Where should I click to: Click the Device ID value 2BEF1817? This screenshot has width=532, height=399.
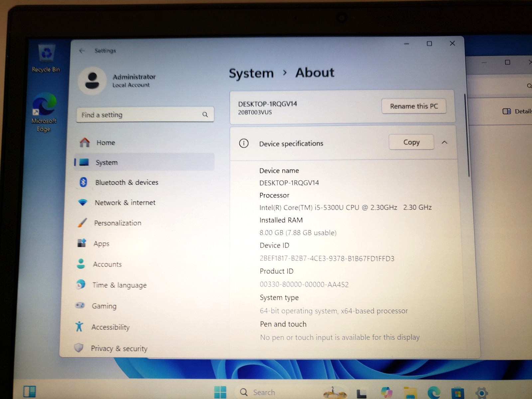pyautogui.click(x=327, y=258)
